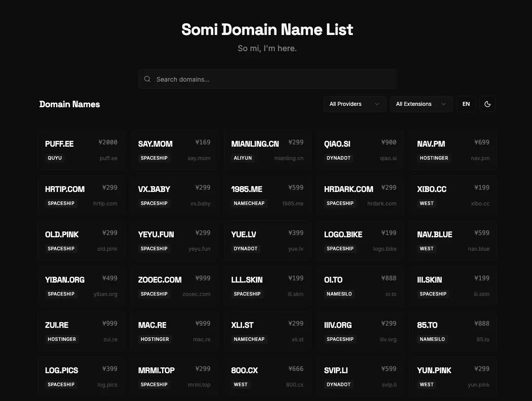Click the Somi Domain Name List heading
This screenshot has height=401, width=532.
[x=267, y=30]
